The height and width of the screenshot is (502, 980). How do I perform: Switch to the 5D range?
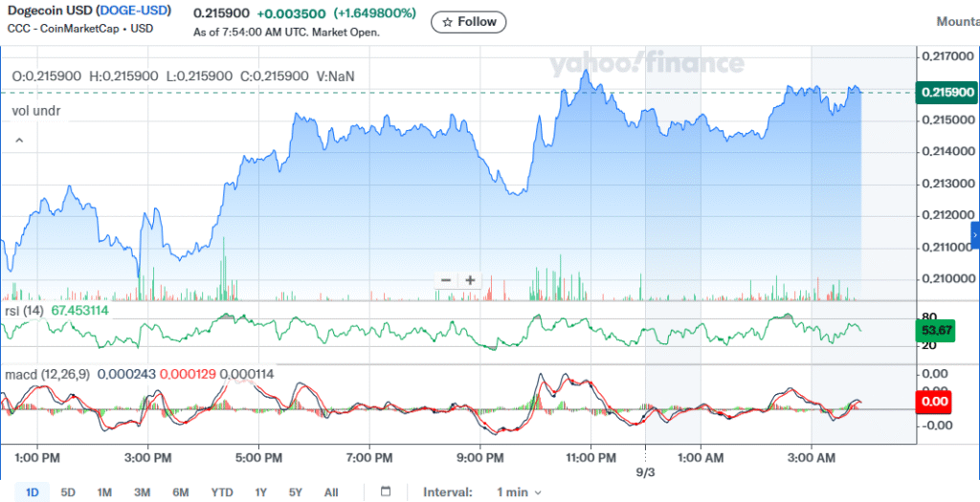pos(68,492)
